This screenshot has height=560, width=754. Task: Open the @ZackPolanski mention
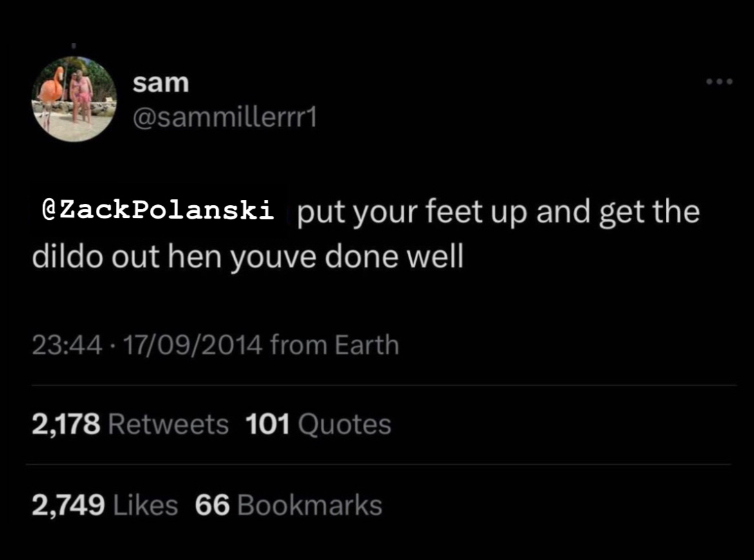[158, 211]
